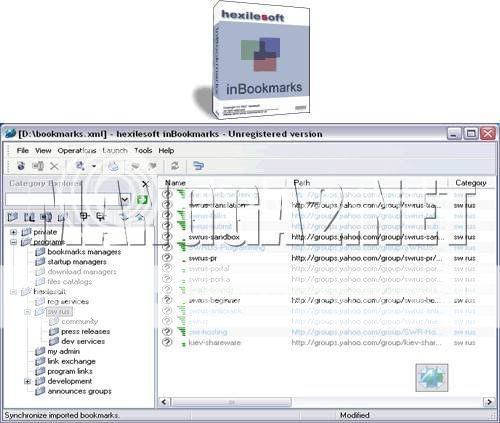This screenshot has width=500, height=423.
Task: Sort by the Category column header
Action: tap(471, 183)
